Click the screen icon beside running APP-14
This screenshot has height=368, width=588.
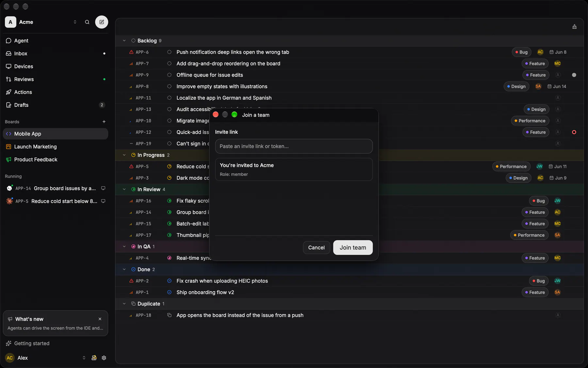103,188
